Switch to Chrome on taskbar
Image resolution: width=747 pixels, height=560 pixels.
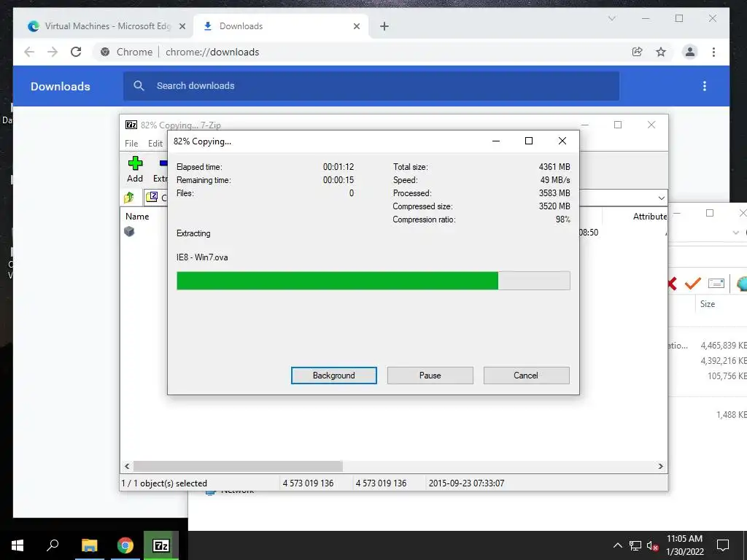(125, 545)
